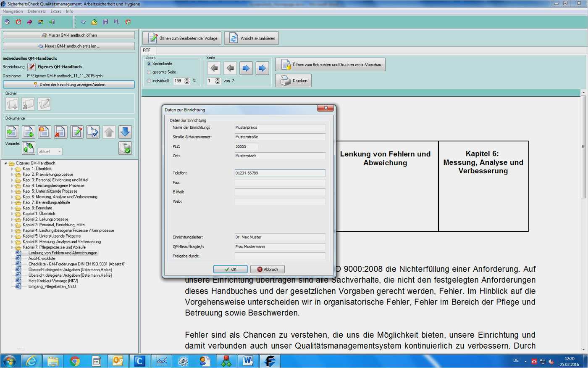Click the document vertical scrollbar
The height and width of the screenshot is (368, 588).
pos(583,222)
